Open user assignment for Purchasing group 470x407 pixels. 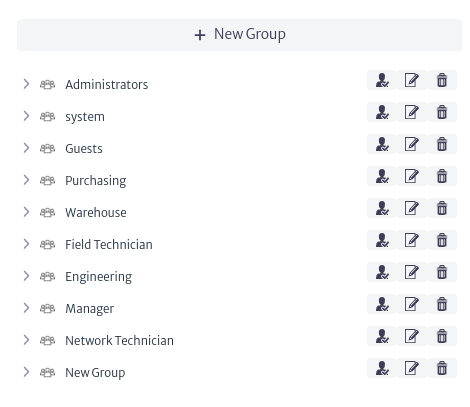[382, 176]
